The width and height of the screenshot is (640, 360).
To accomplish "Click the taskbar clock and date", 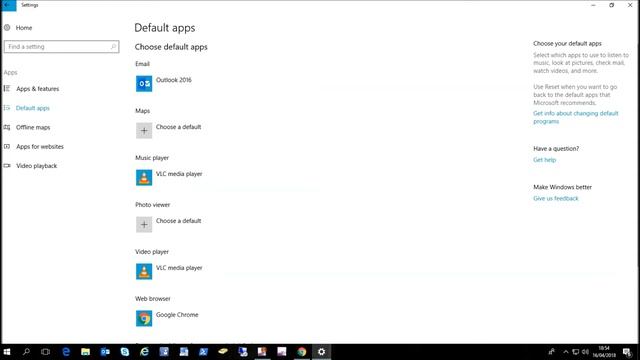I will point(604,352).
